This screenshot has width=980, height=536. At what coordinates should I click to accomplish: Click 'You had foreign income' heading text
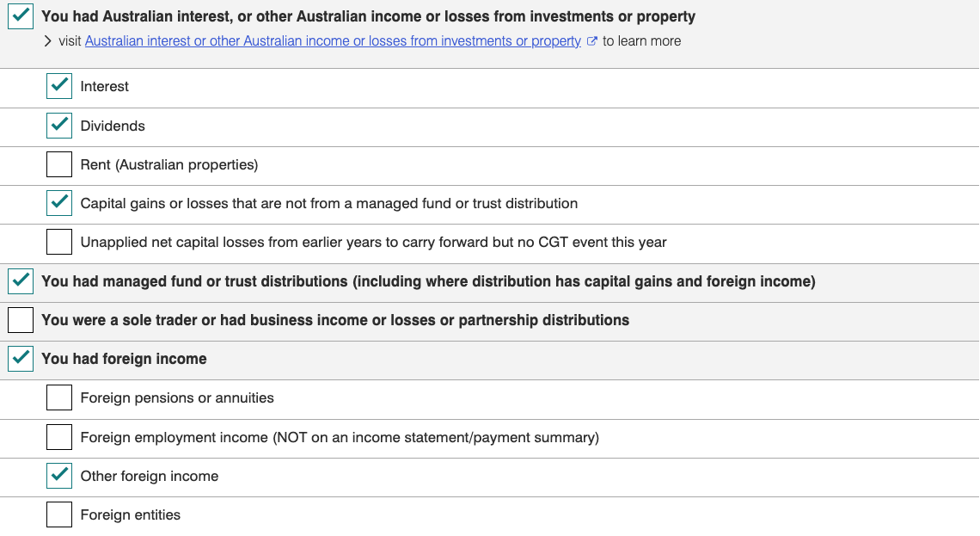(124, 359)
